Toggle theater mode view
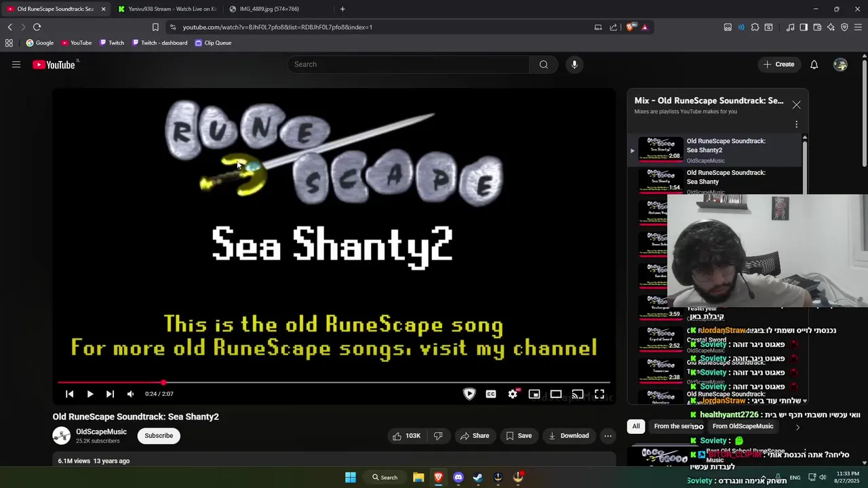Image resolution: width=868 pixels, height=488 pixels. pos(556,394)
